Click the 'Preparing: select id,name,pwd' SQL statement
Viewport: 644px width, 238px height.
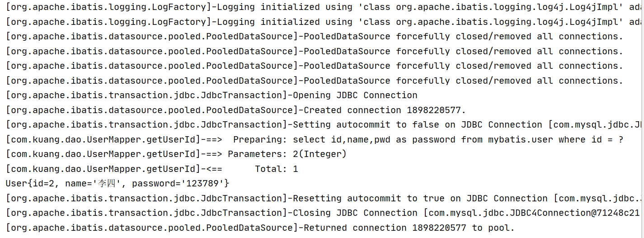tap(428, 140)
